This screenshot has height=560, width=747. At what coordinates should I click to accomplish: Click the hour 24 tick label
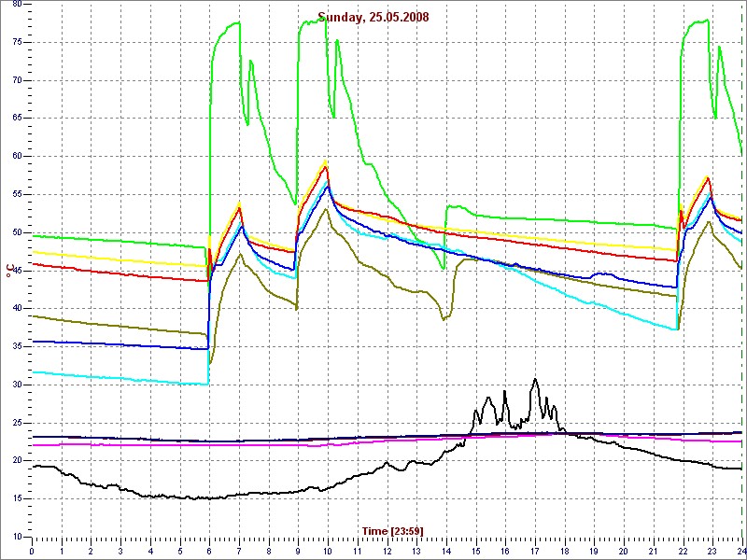[740, 551]
